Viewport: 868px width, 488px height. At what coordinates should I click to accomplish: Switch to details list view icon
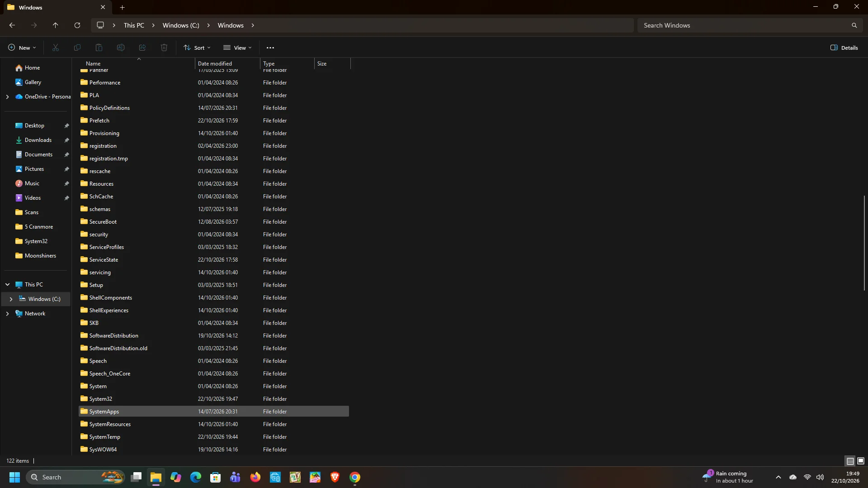click(850, 461)
